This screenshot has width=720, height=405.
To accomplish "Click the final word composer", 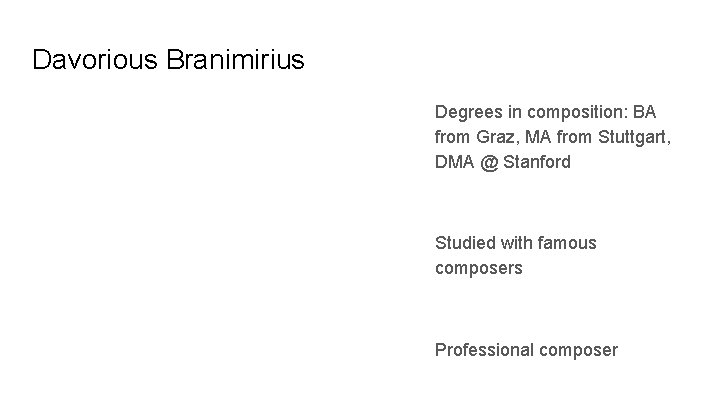I will tap(578, 350).
